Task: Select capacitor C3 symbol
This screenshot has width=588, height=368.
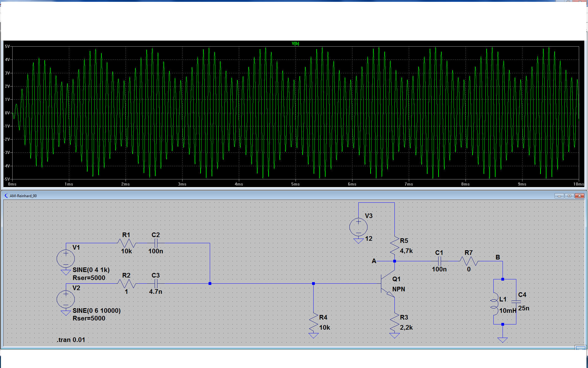Action: 156,284
